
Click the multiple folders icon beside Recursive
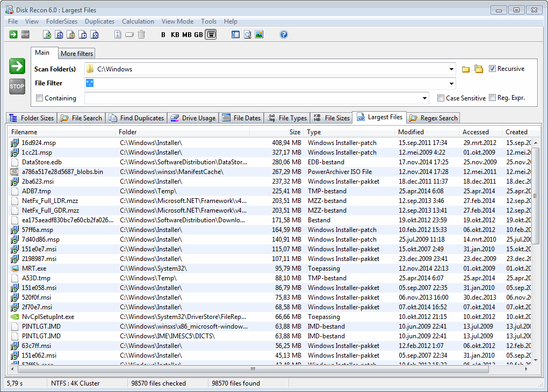coord(479,69)
